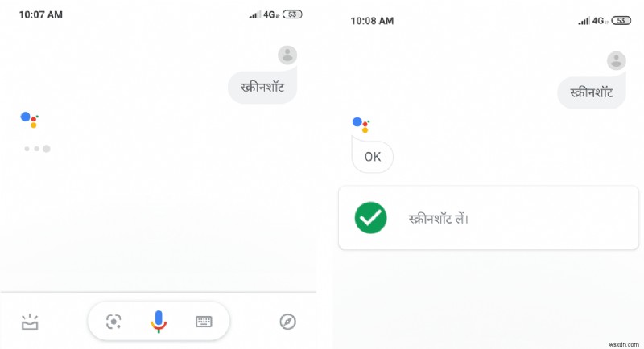Tap स्क्रीनशॉट message bubble in left screen
644x349 pixels.
tap(262, 88)
